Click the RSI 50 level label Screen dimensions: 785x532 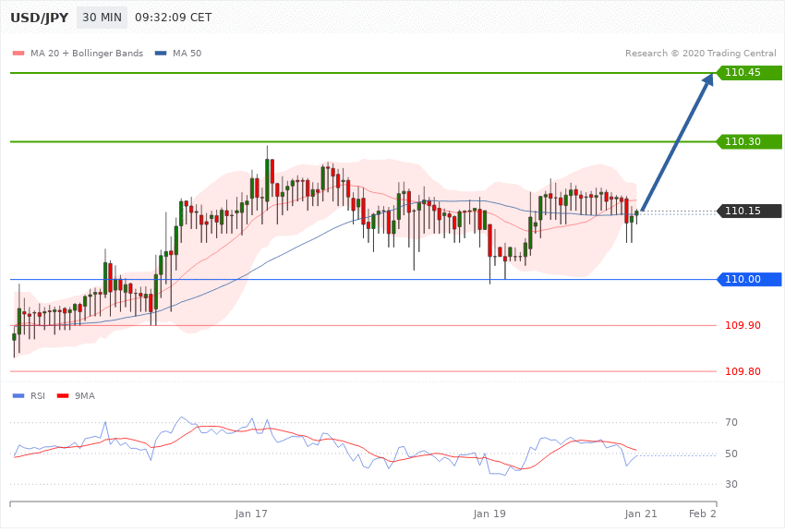pyautogui.click(x=731, y=453)
